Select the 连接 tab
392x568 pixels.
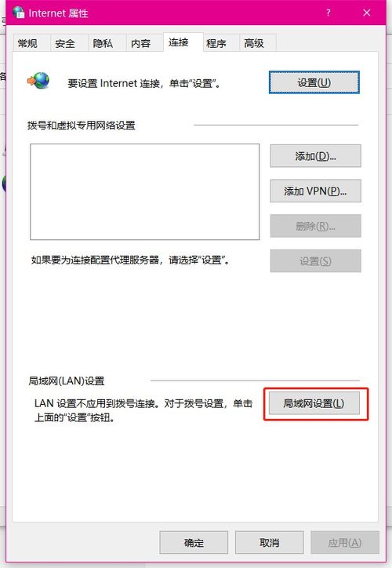coord(179,42)
